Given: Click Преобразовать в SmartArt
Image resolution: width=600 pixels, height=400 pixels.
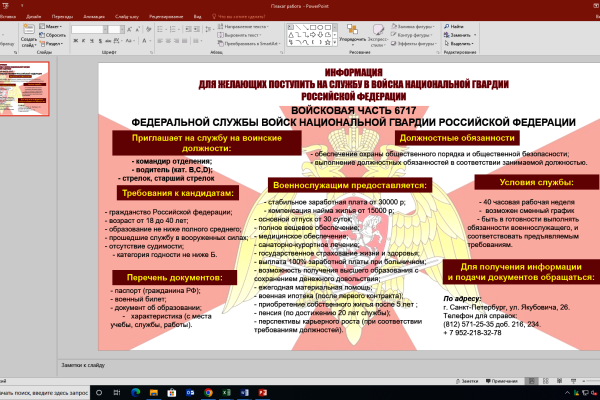Looking at the screenshot, I should 249,44.
